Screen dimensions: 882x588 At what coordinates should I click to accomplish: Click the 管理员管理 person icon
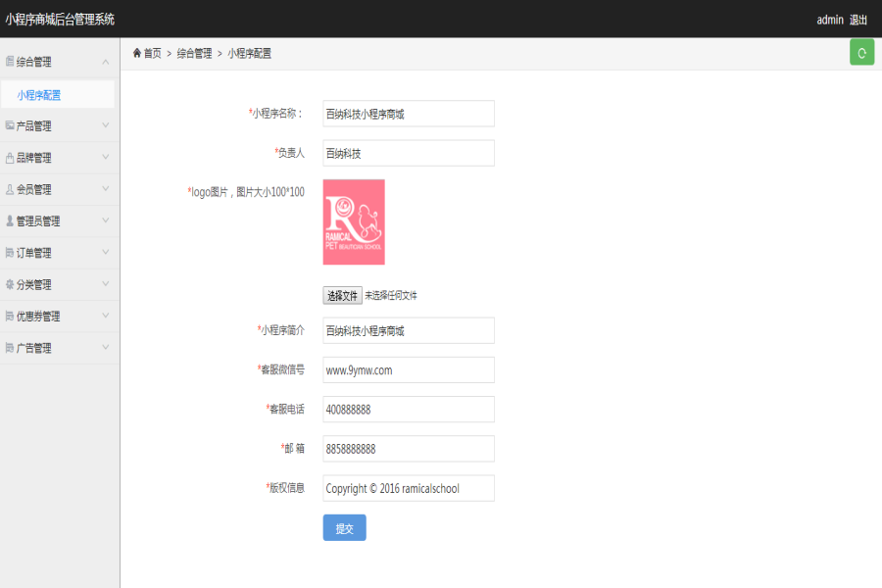click(10, 220)
